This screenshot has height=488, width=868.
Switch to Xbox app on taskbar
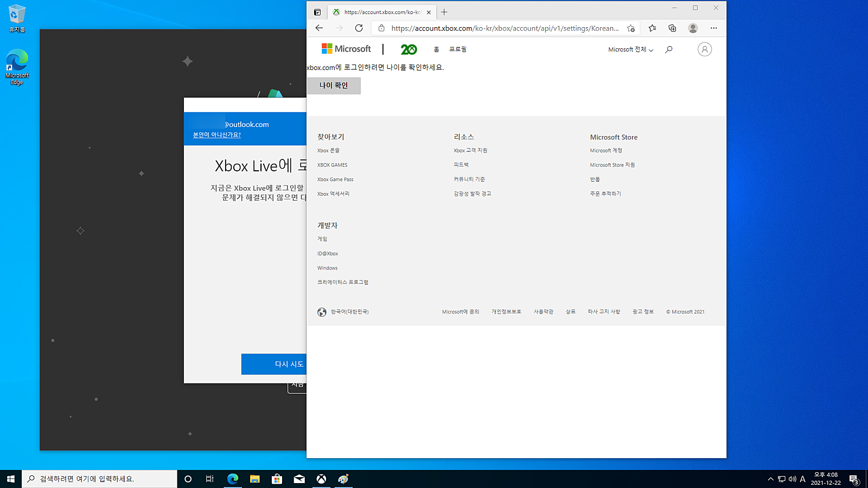pos(322,479)
